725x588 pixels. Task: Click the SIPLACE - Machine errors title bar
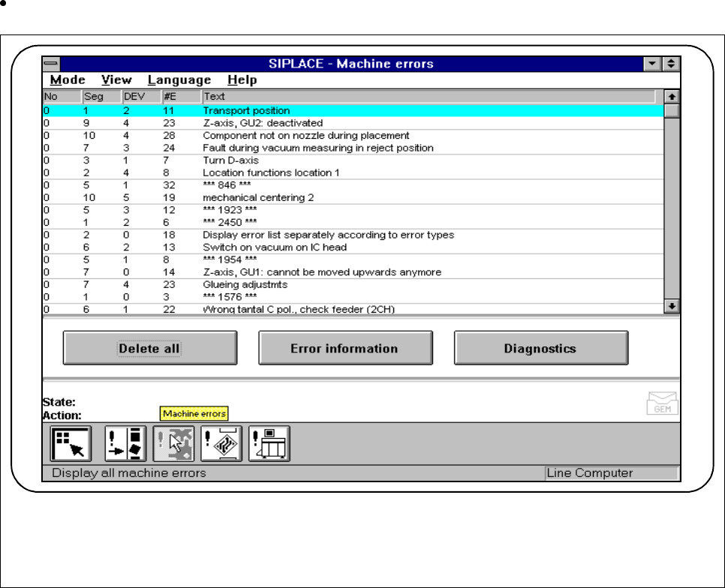tap(351, 64)
